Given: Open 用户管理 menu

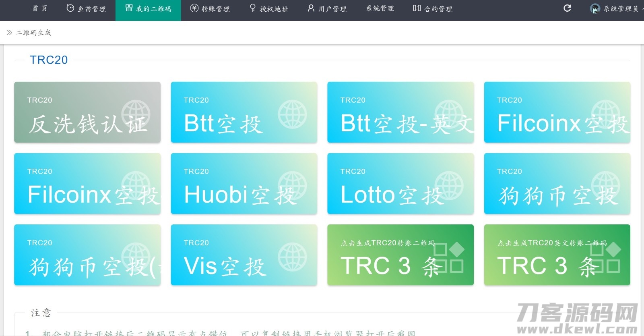Looking at the screenshot, I should tap(327, 8).
